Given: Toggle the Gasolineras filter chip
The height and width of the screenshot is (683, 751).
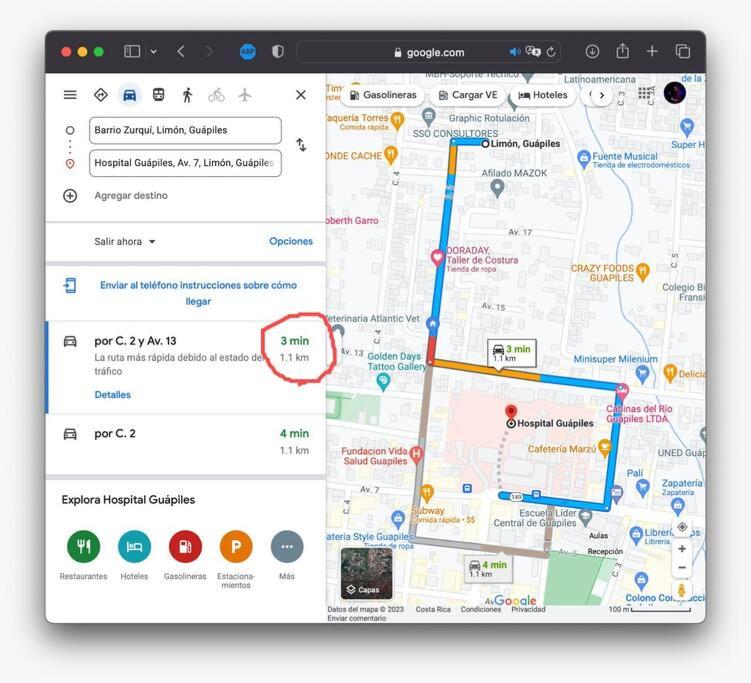Looking at the screenshot, I should pyautogui.click(x=383, y=95).
